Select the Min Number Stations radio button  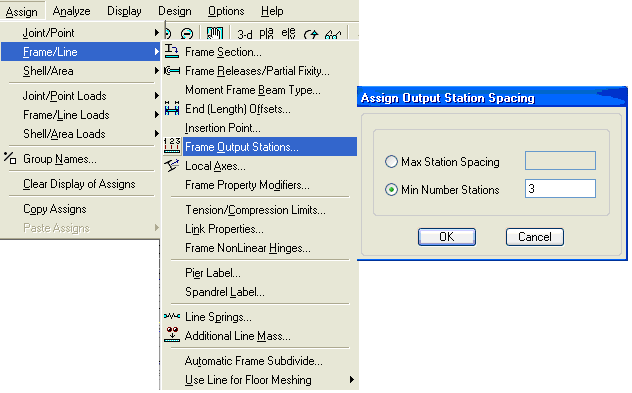click(391, 189)
